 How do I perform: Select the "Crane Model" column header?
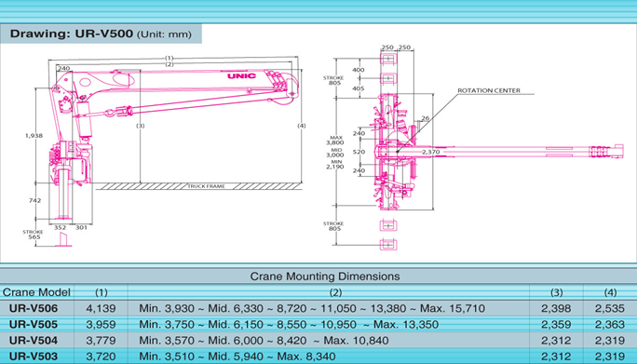pyautogui.click(x=36, y=292)
